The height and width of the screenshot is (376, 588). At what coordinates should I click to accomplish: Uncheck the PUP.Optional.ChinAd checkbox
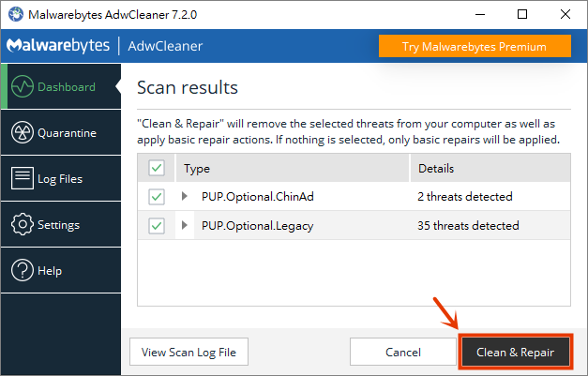(x=157, y=196)
